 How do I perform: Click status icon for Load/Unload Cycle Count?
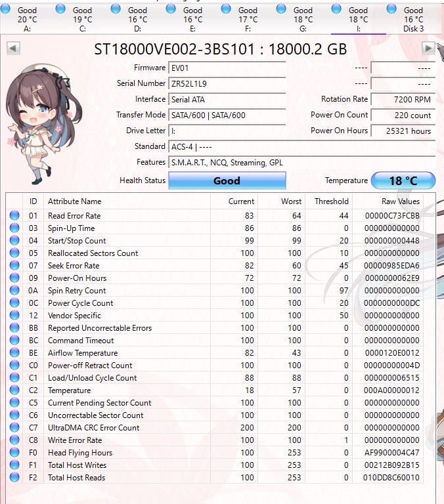pyautogui.click(x=14, y=378)
